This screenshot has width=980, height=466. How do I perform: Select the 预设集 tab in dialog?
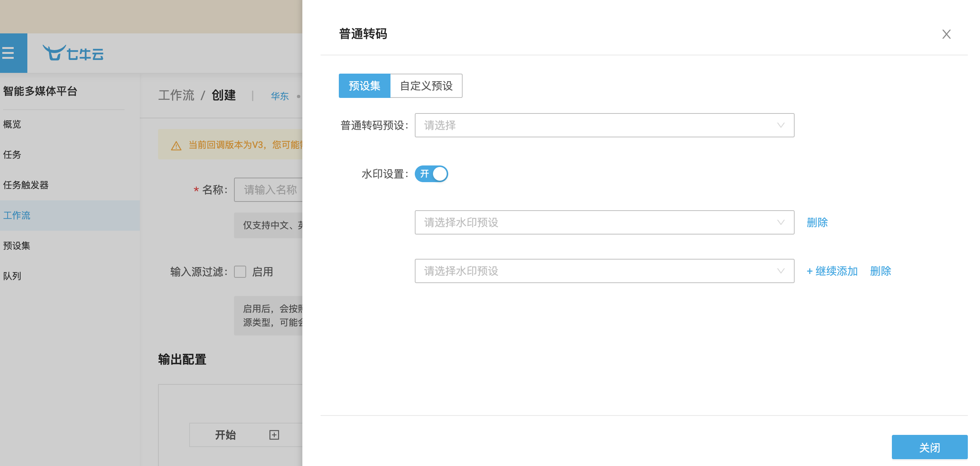tap(364, 86)
